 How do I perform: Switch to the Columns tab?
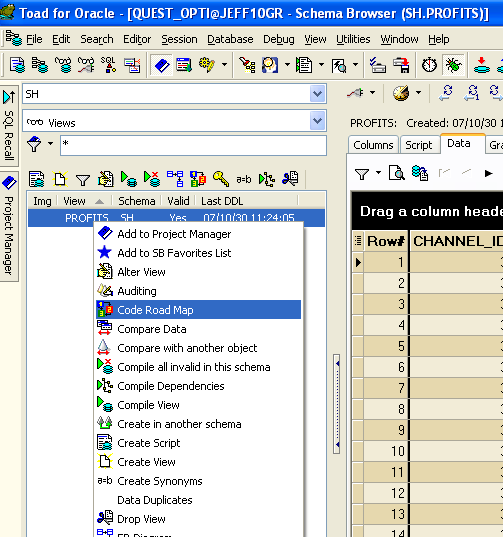373,145
